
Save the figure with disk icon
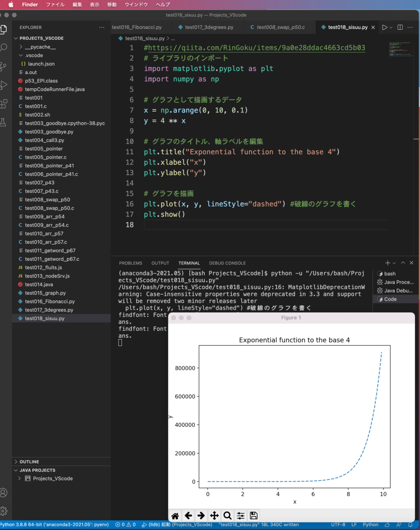254,515
